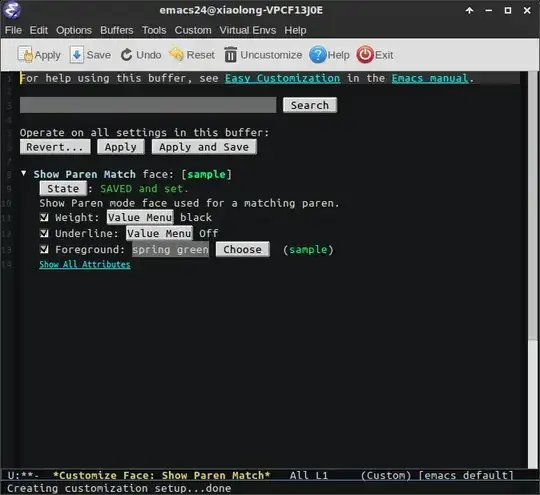Open the Custom menu
Screen dimensions: 540x495
[193, 30]
